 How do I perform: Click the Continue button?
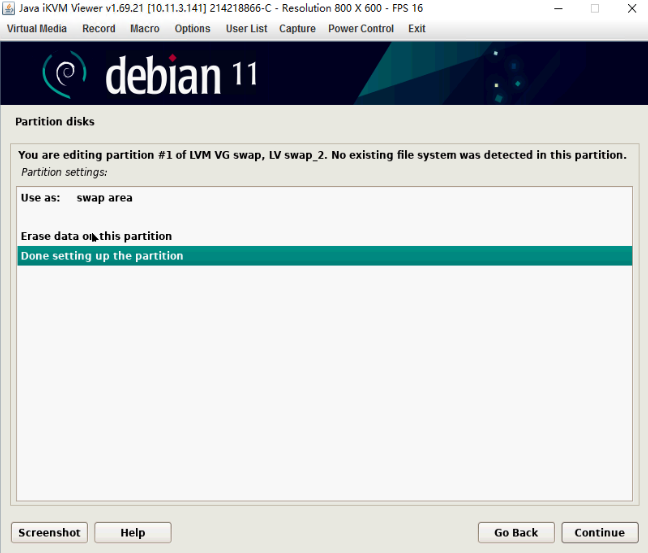(600, 532)
